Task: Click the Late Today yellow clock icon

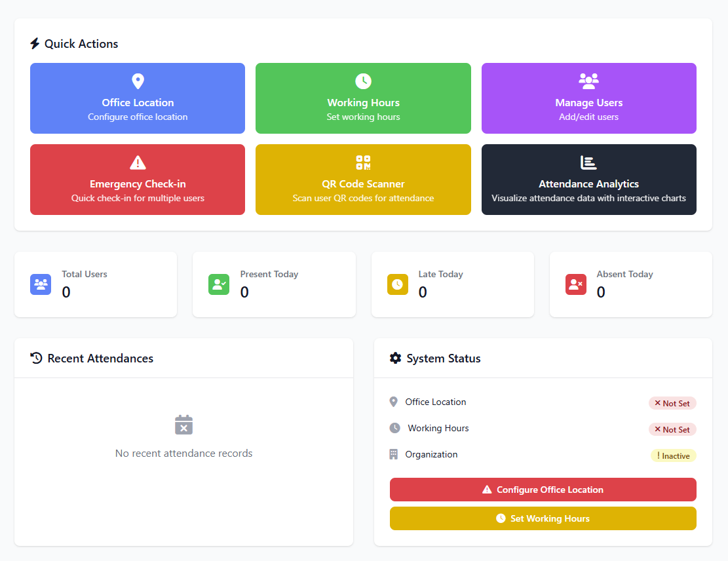Action: [x=397, y=284]
